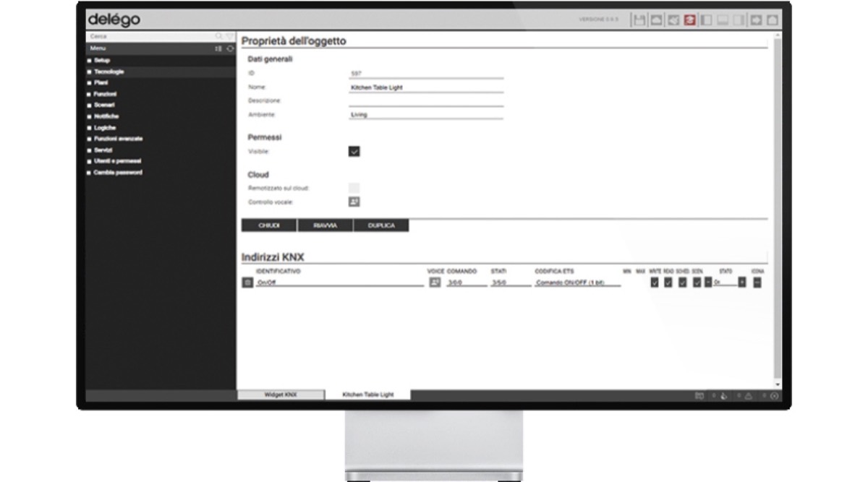Screen dimensions: 868x482
Task: Open Tecnologie in the side menu
Action: 109,72
